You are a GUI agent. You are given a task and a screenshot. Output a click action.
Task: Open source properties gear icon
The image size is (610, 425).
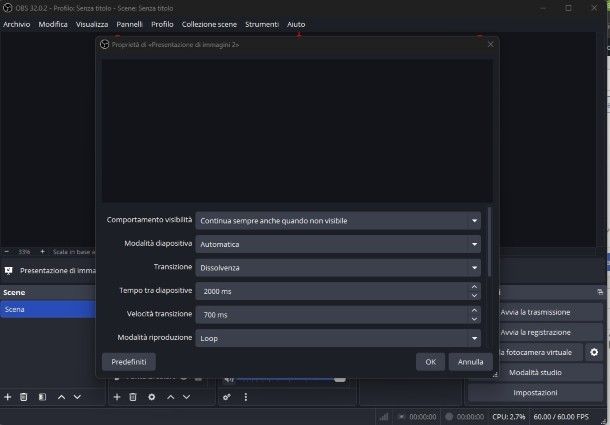152,397
